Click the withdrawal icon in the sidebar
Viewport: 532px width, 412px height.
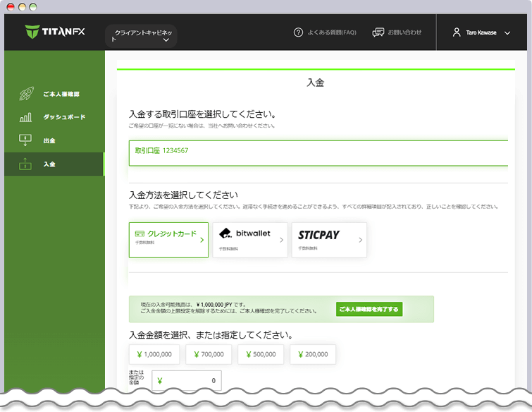pos(25,140)
